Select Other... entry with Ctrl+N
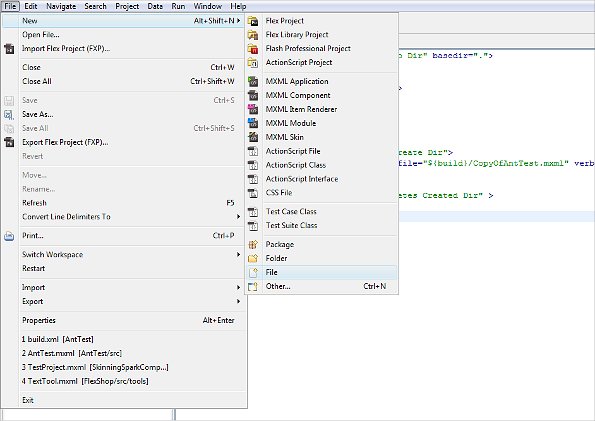The height and width of the screenshot is (421, 595). point(321,287)
